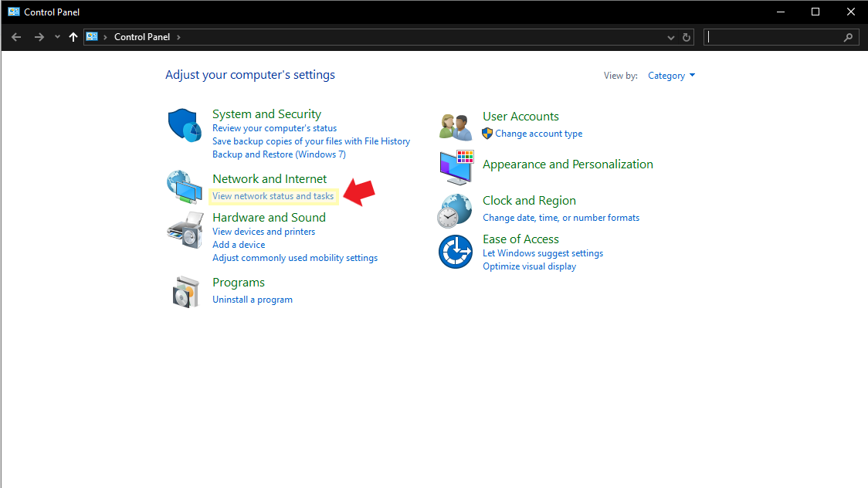Click the Hardware and Sound printer icon
The height and width of the screenshot is (488, 868).
tap(184, 229)
